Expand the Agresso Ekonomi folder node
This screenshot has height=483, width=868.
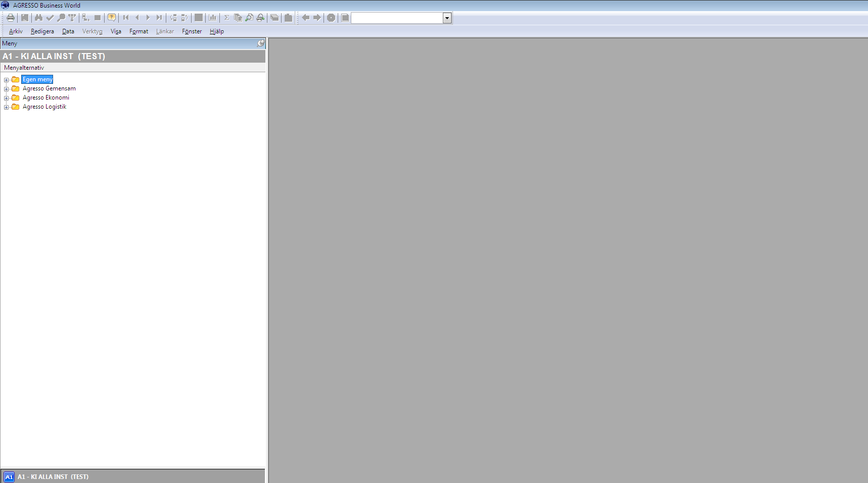coord(6,98)
